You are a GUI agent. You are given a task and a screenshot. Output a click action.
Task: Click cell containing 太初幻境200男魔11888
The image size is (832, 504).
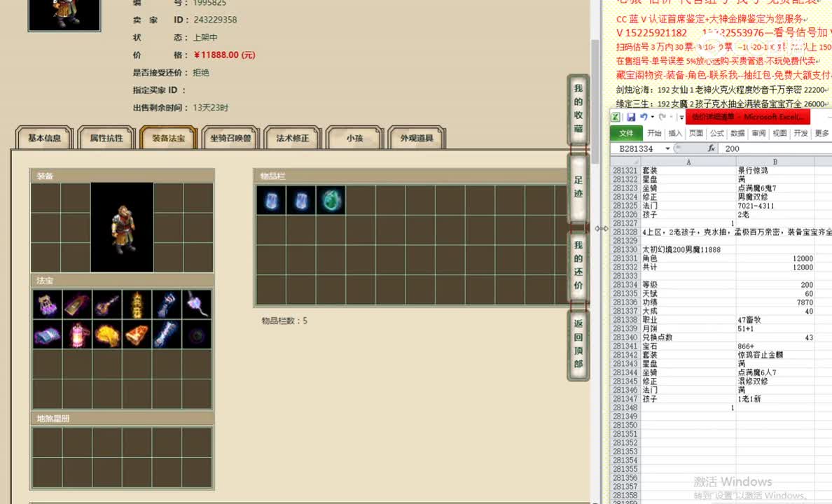[688, 250]
